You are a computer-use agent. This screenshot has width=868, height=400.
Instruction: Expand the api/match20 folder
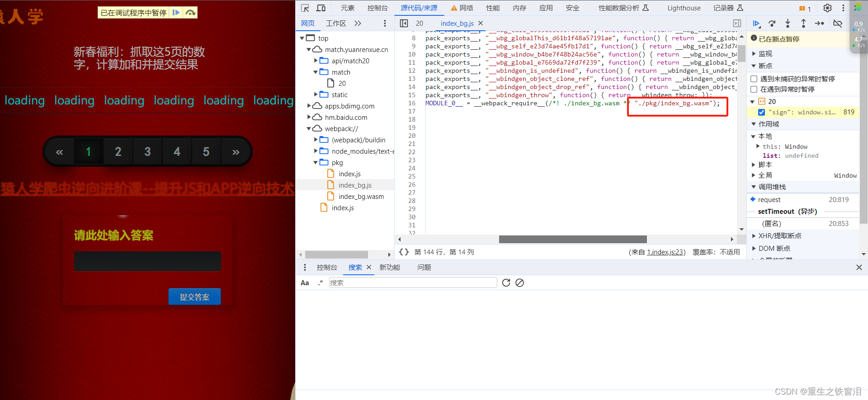[x=316, y=61]
